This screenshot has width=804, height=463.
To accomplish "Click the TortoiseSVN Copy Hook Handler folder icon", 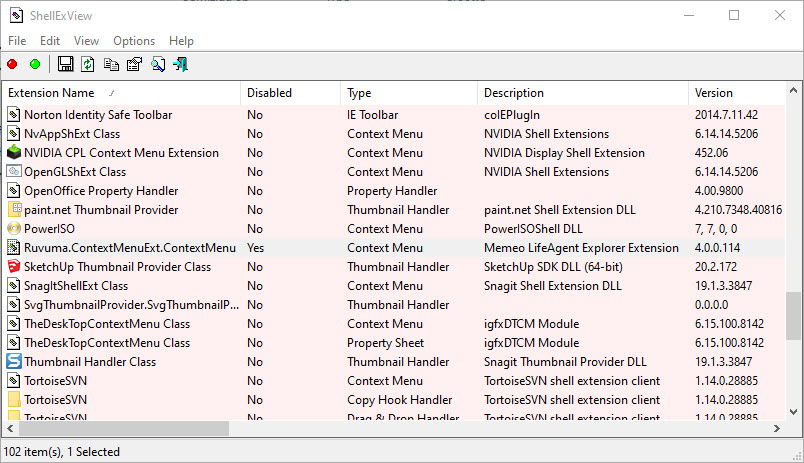I will 14,399.
